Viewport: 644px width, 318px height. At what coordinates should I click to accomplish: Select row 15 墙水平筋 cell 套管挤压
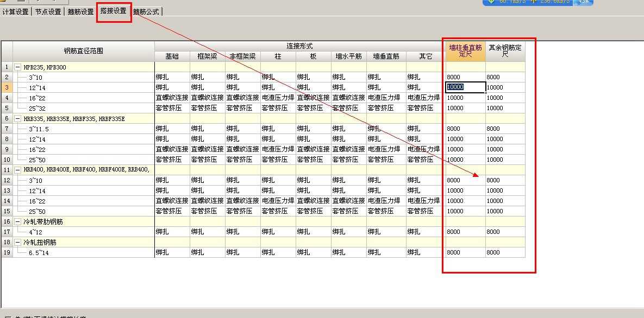pos(349,211)
